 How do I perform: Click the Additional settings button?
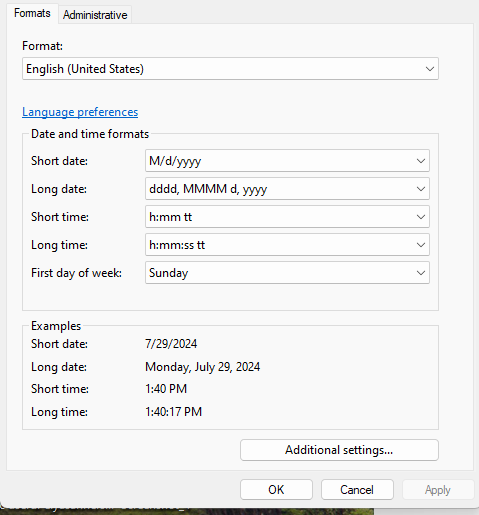tap(339, 450)
